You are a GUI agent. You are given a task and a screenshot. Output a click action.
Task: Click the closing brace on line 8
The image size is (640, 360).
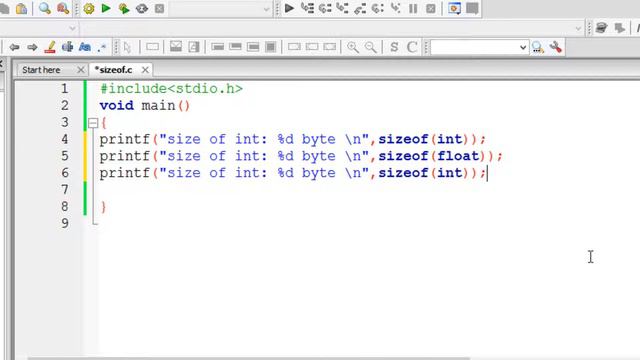tap(104, 207)
